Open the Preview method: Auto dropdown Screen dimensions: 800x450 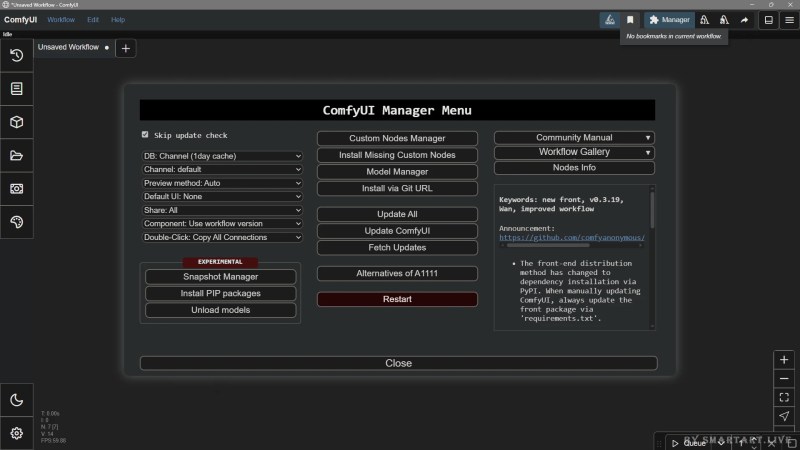pyautogui.click(x=222, y=183)
